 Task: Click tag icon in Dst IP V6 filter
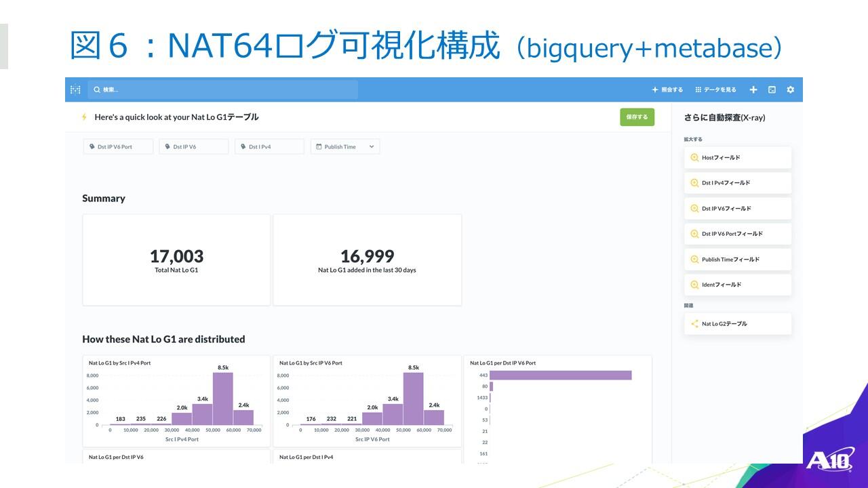(x=167, y=146)
